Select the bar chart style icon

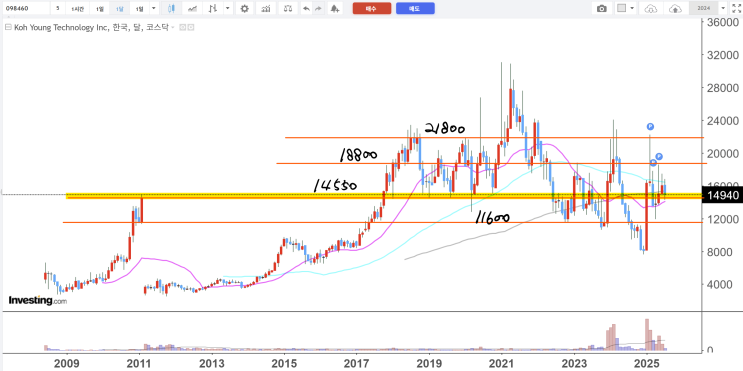tap(214, 8)
